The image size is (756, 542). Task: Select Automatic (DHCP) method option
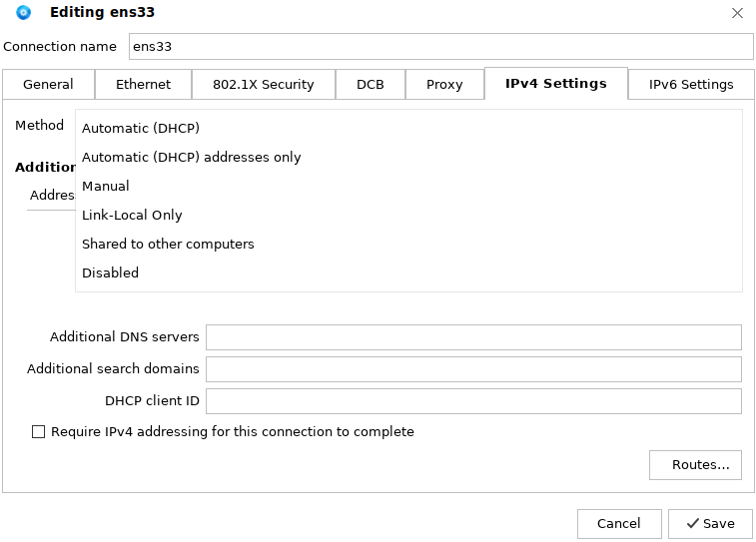pos(141,128)
